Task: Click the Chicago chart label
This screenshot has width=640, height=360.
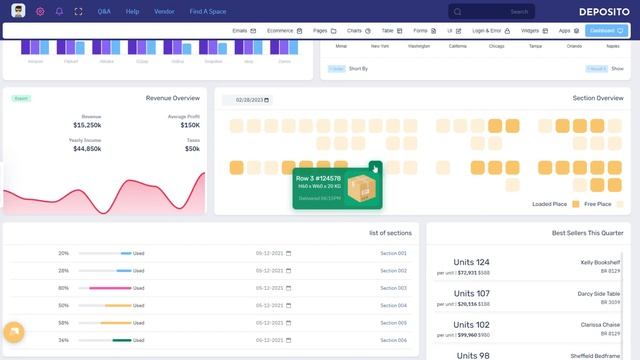Action: 496,46
